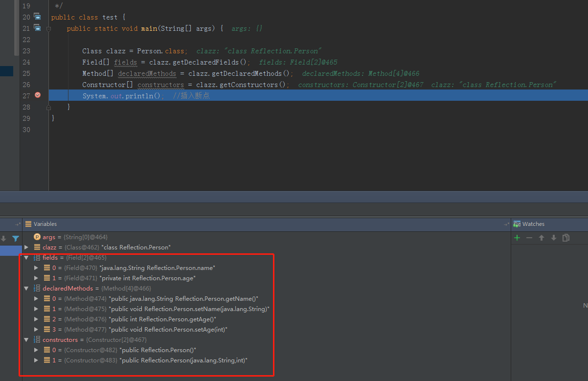Click the array icon next to fields
Viewport: 588px width, 381px height.
coord(37,258)
